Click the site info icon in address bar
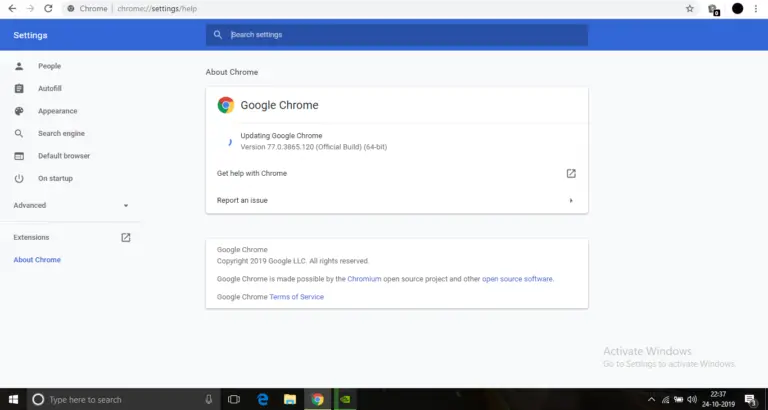The width and height of the screenshot is (768, 410). (x=71, y=8)
